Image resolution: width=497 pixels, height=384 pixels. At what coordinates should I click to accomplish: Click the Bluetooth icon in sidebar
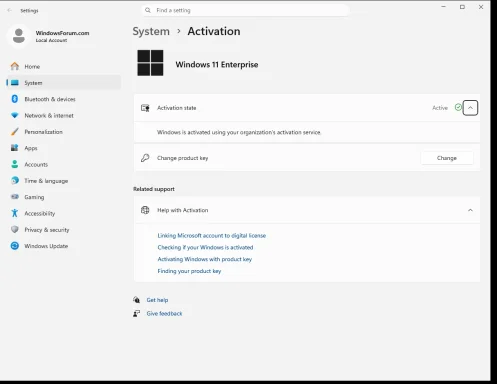point(15,99)
